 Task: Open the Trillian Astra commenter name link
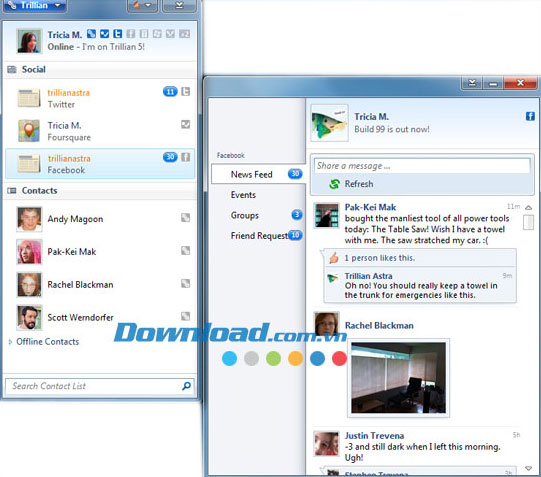click(368, 276)
